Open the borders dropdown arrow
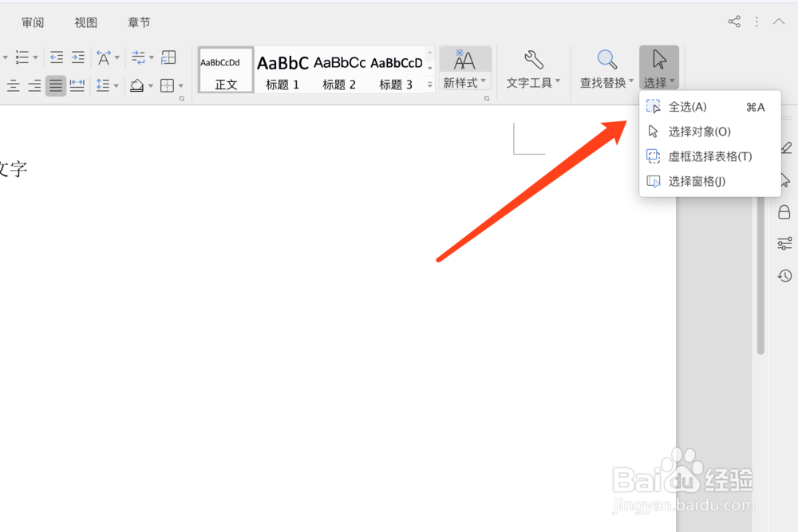Screen dimensions: 798x532 [x=181, y=85]
